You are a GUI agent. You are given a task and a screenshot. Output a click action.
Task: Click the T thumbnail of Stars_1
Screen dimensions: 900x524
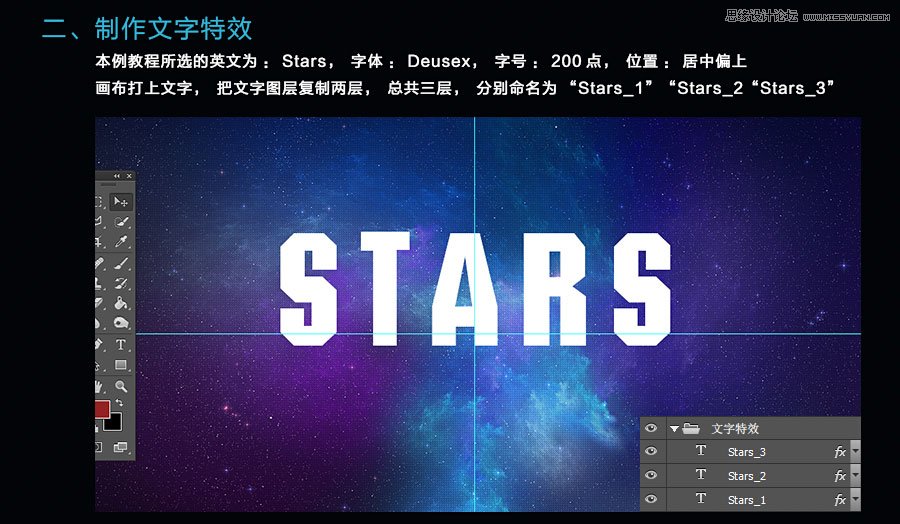pos(701,499)
